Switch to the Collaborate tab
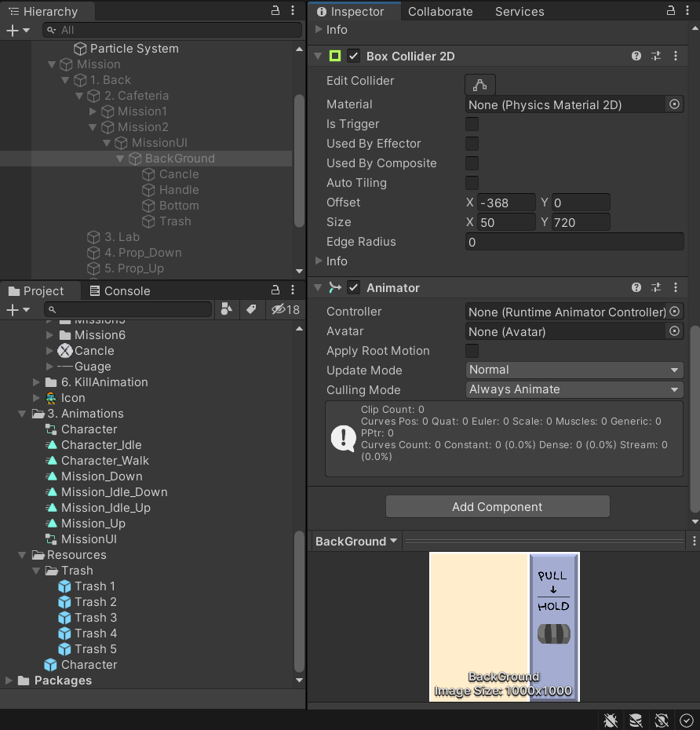The height and width of the screenshot is (730, 700). coord(440,12)
